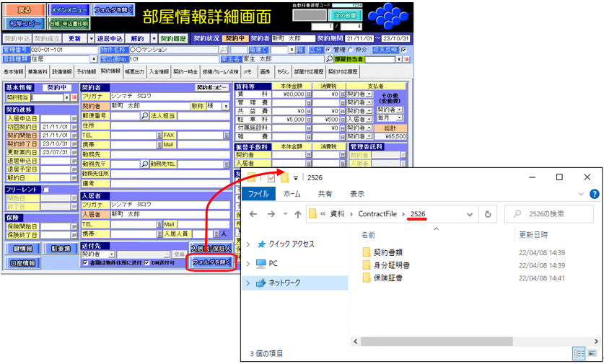The width and height of the screenshot is (604, 364).
Task: Click the back arrow in Explorer
Action: 252,214
